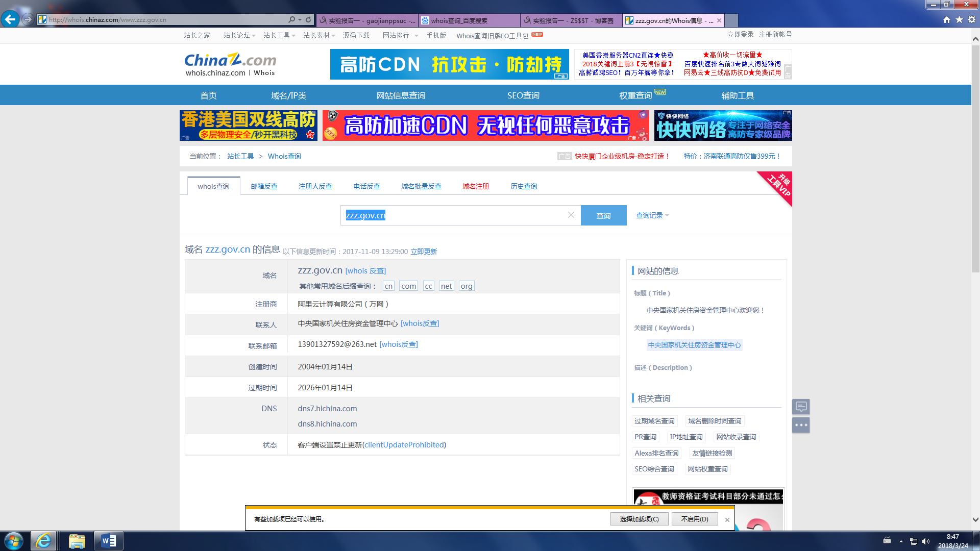
Task: Expand the 网站排行 dropdown arrow
Action: tap(416, 36)
